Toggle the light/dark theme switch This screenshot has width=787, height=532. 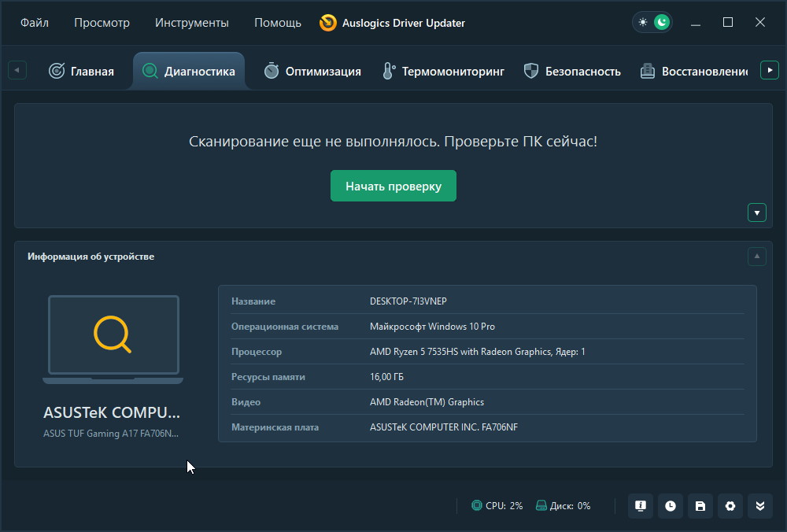pos(652,23)
